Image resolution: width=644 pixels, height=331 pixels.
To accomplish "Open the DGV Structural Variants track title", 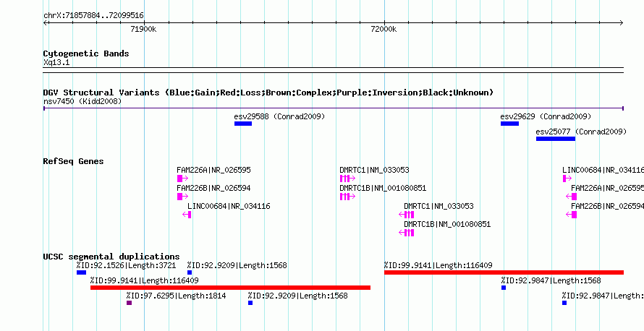I will tap(268, 93).
